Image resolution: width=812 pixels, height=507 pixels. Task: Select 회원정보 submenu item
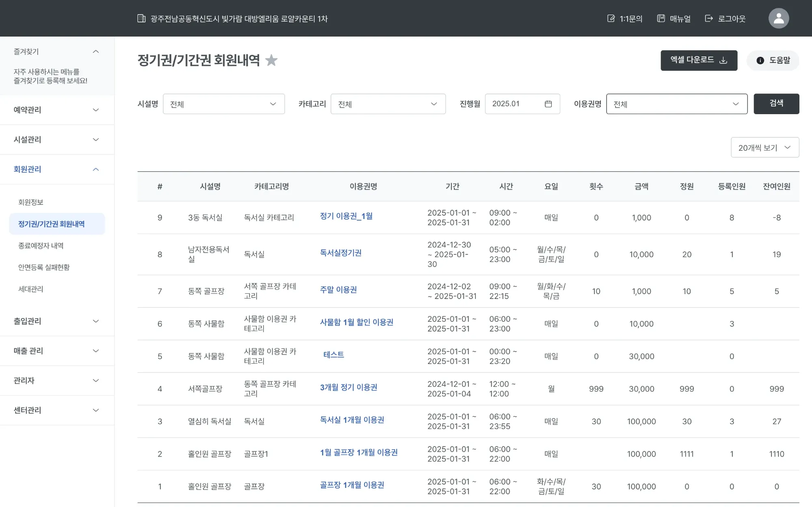pos(31,202)
